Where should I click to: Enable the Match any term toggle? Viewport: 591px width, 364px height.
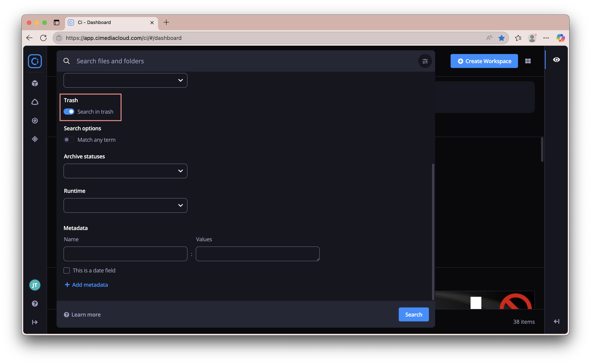69,140
